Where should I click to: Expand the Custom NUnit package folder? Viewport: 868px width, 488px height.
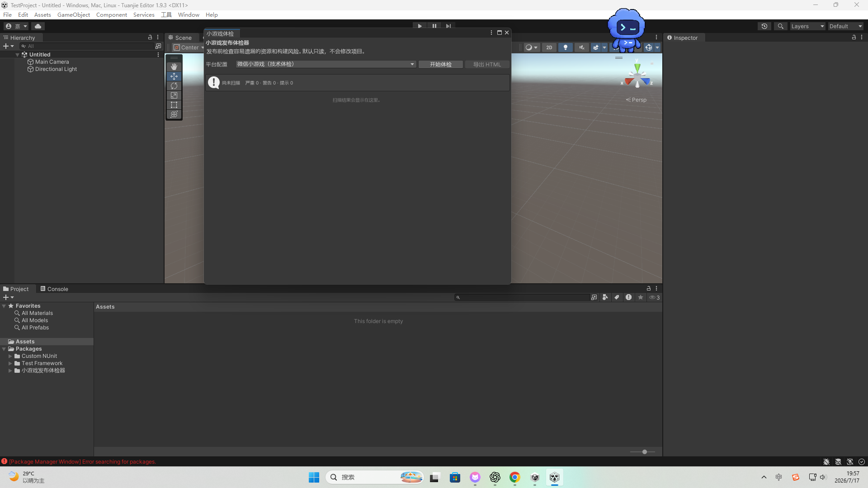(10, 356)
